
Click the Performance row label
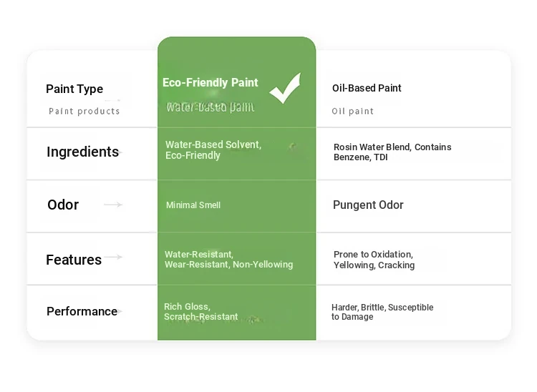tap(82, 311)
